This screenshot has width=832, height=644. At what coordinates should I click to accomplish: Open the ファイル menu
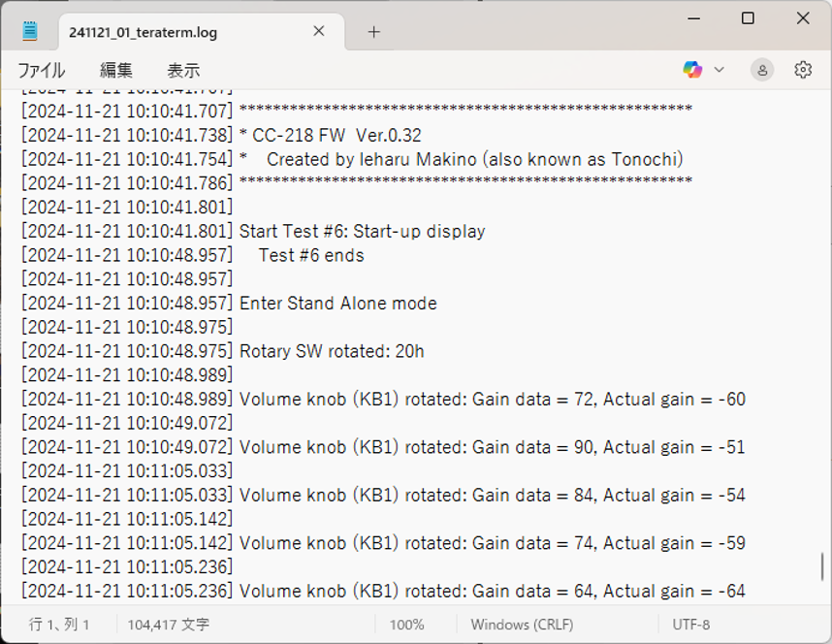click(42, 70)
